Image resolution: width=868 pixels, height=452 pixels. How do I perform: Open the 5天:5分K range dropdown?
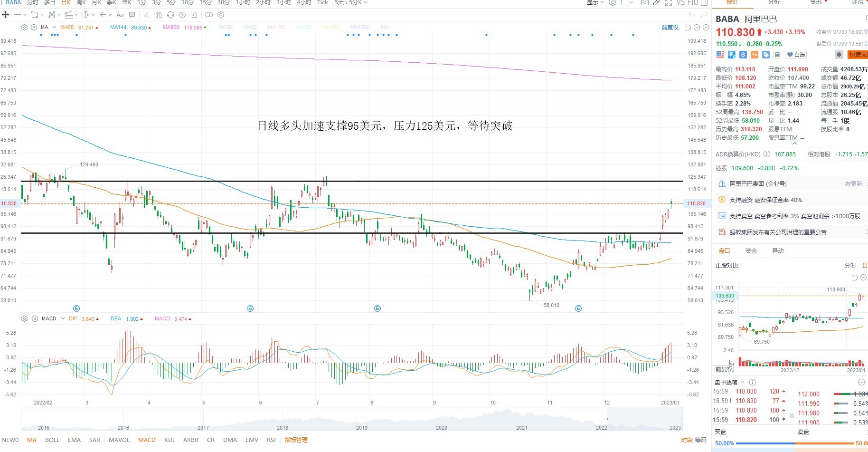pyautogui.click(x=351, y=3)
